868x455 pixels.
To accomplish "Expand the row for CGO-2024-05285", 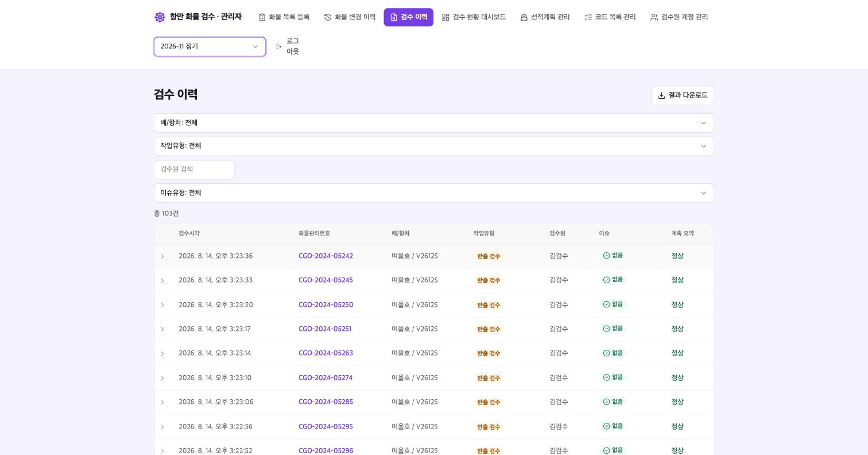I will (162, 402).
